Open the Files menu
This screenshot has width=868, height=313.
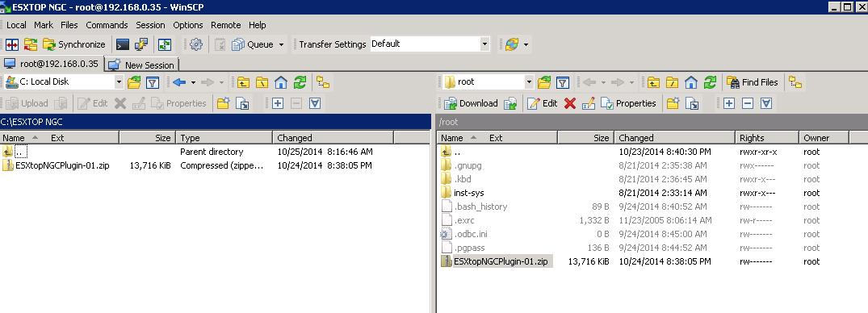(x=69, y=25)
